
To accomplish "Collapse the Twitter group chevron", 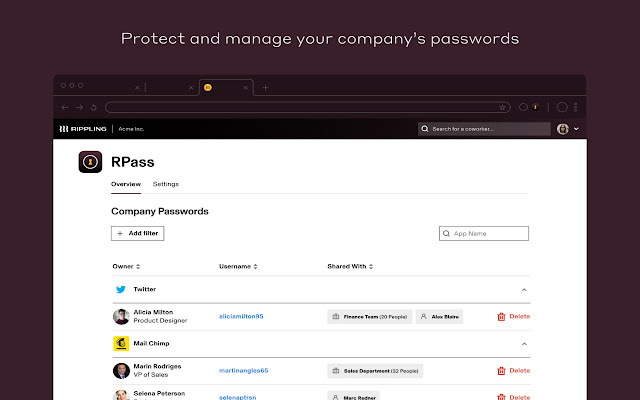I will [524, 290].
